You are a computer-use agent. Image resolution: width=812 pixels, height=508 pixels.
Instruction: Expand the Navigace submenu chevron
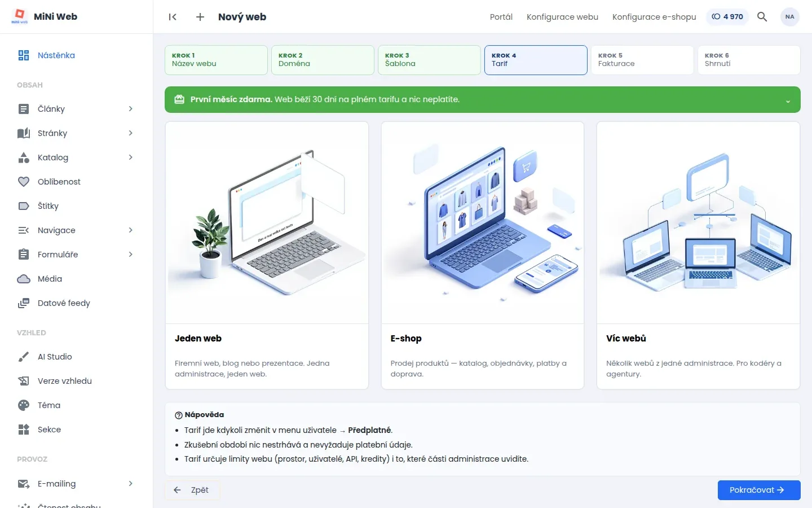(130, 230)
